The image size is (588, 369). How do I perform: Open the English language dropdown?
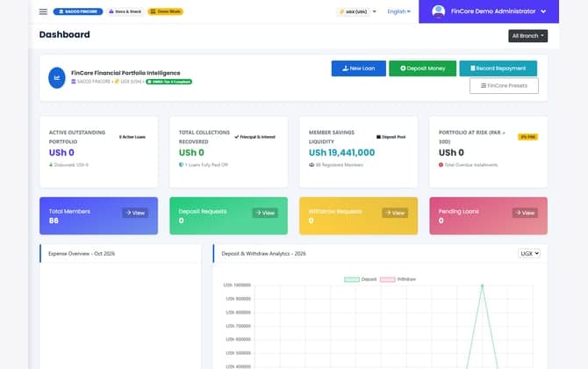399,11
